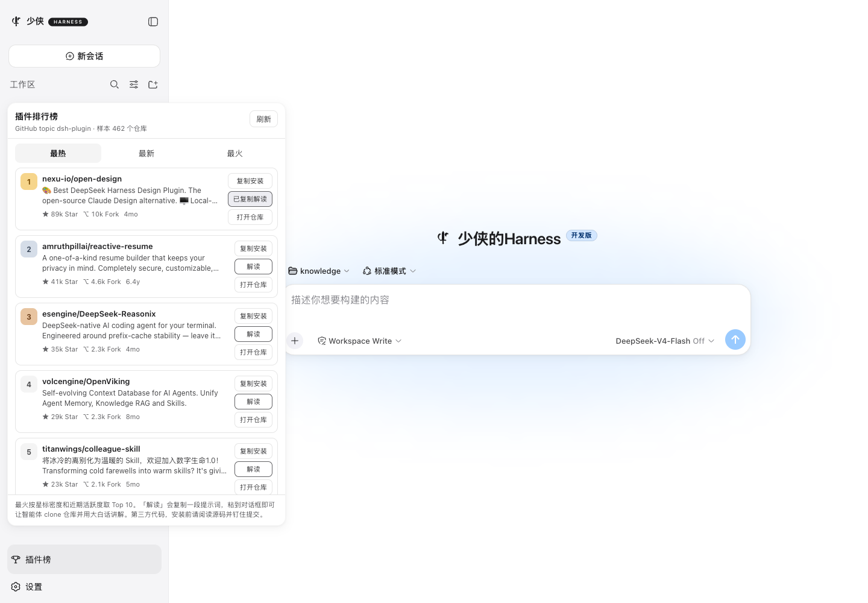Toggle the sidebar collapse icon
The height and width of the screenshot is (603, 868).
pos(153,22)
